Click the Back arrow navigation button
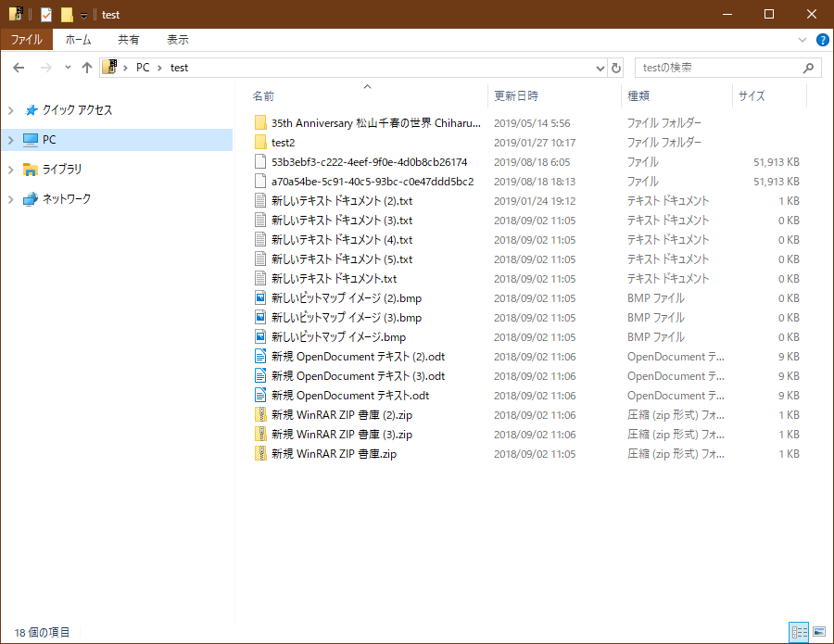This screenshot has height=644, width=834. [19, 68]
